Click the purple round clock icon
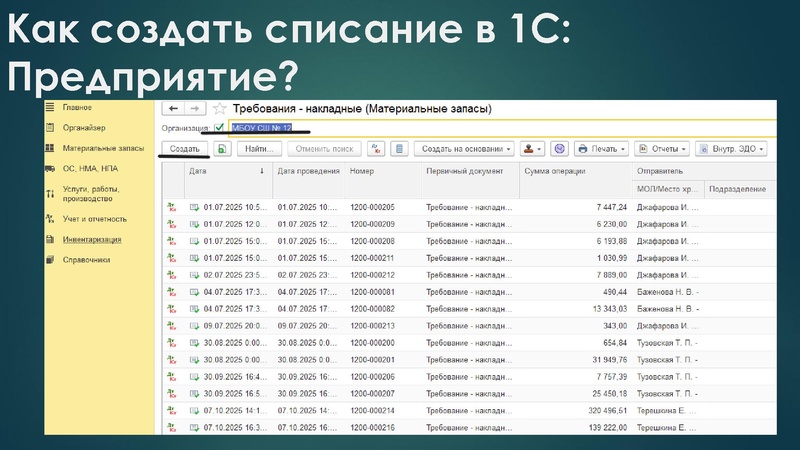 pyautogui.click(x=560, y=149)
